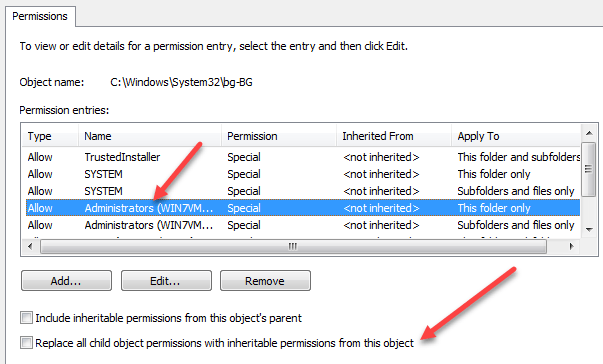The width and height of the screenshot is (603, 364).
Task: Check Replace all child object permissions
Action: pos(27,342)
